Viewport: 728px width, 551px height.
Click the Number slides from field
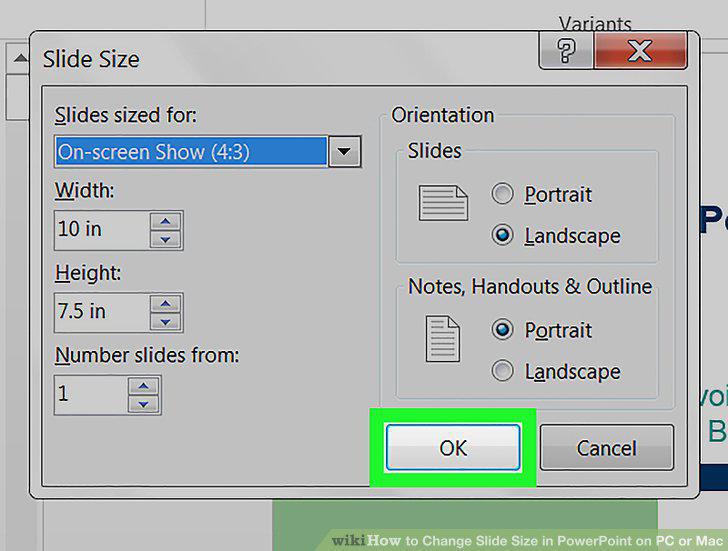point(91,395)
